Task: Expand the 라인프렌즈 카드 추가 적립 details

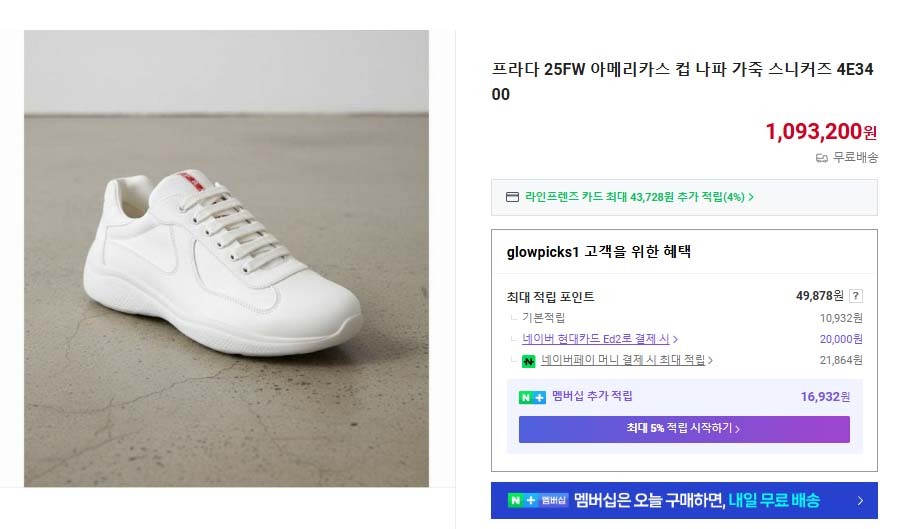Action: [639, 197]
